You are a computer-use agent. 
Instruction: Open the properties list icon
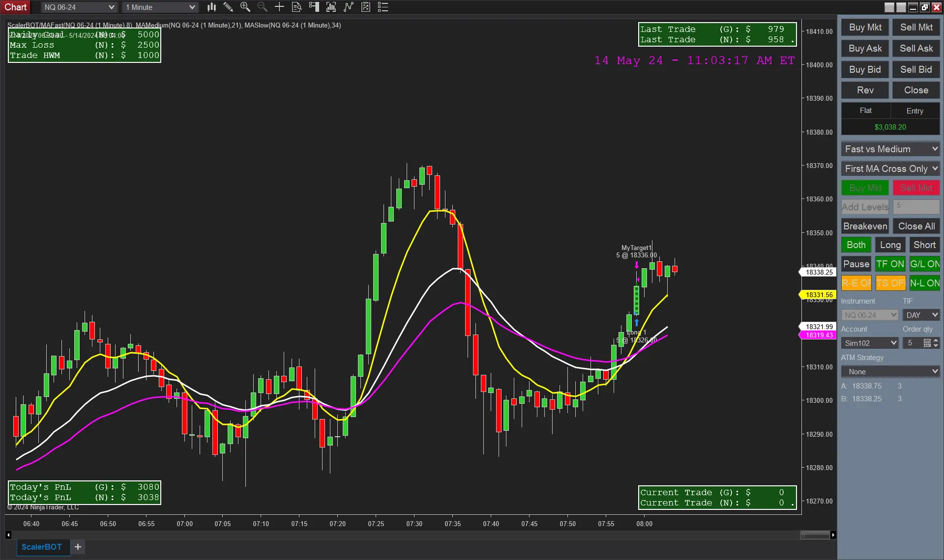(383, 7)
